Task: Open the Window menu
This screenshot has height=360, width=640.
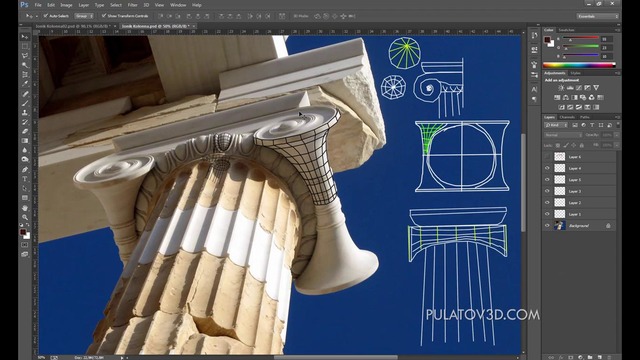Action: (x=178, y=5)
